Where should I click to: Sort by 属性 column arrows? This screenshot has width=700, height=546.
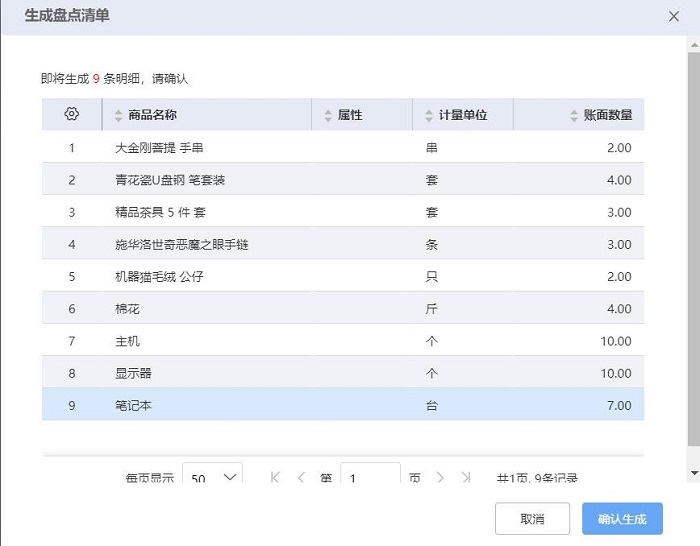click(328, 116)
